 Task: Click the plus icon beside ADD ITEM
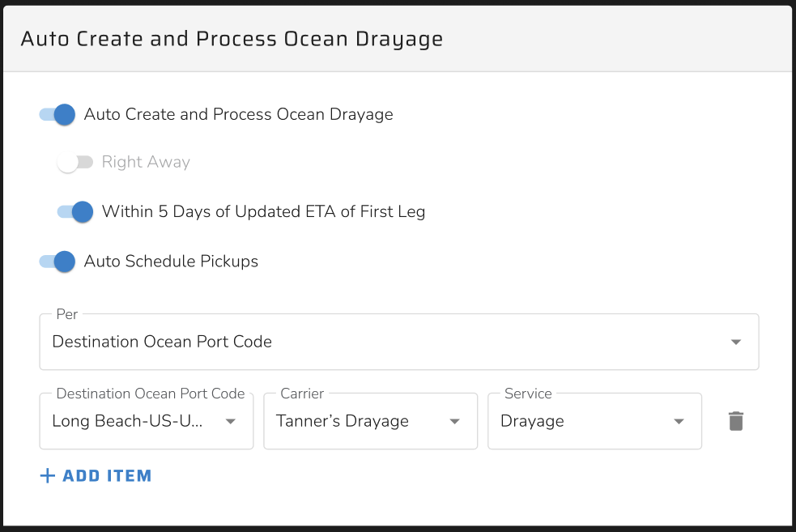coord(47,475)
